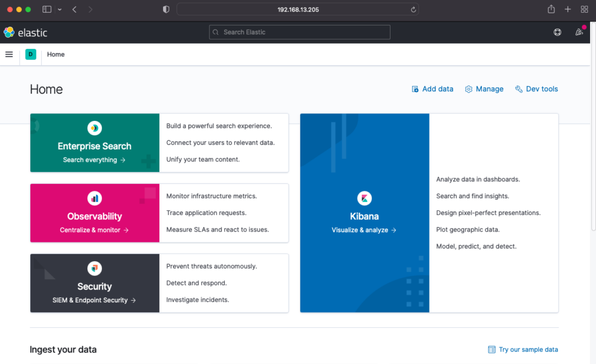
Task: Click the Kibana logo icon
Action: coord(364,198)
